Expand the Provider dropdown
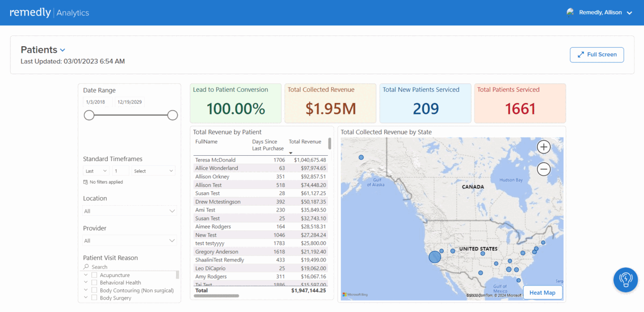 (x=130, y=241)
